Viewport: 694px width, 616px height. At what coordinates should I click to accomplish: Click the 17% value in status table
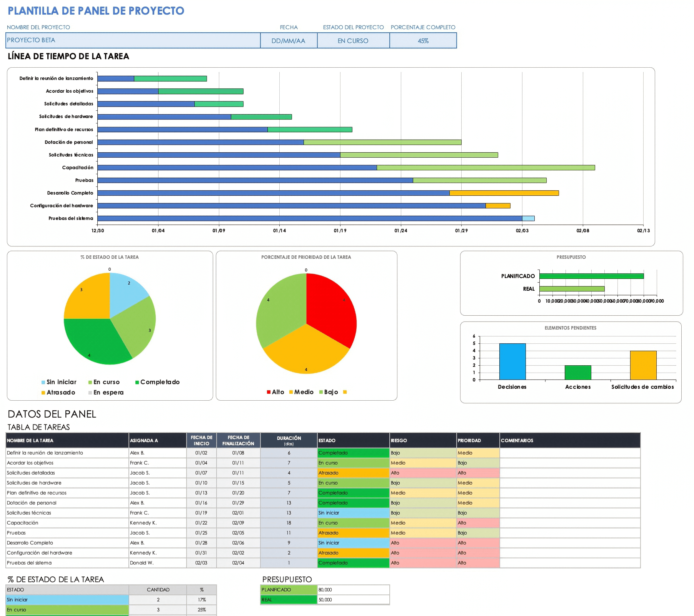tap(202, 600)
